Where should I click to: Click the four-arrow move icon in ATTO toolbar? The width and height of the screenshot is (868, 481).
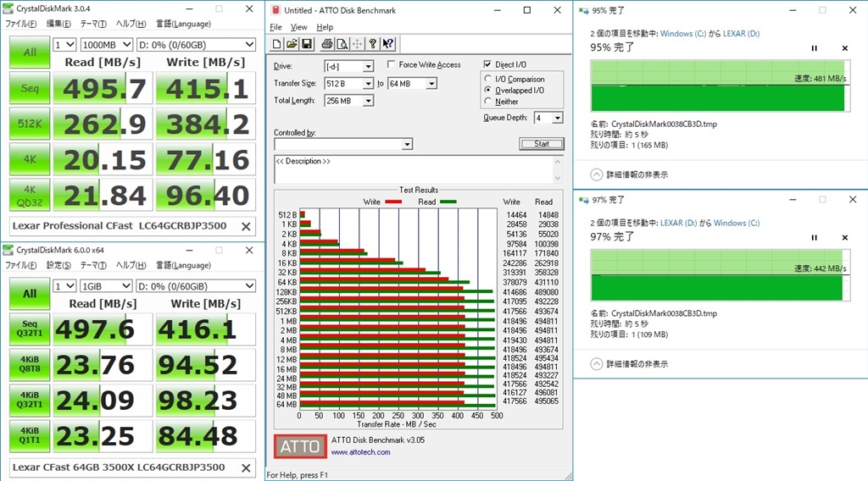point(357,44)
